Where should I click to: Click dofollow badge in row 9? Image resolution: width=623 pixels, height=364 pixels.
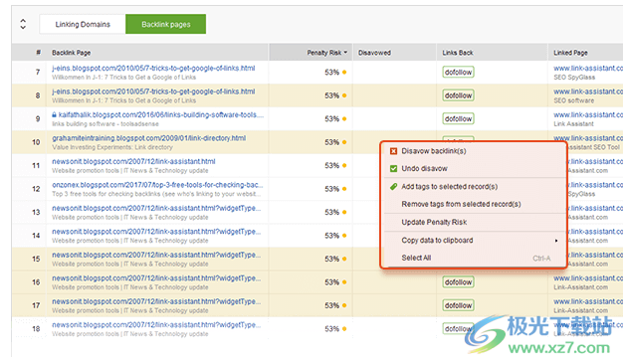(x=458, y=119)
